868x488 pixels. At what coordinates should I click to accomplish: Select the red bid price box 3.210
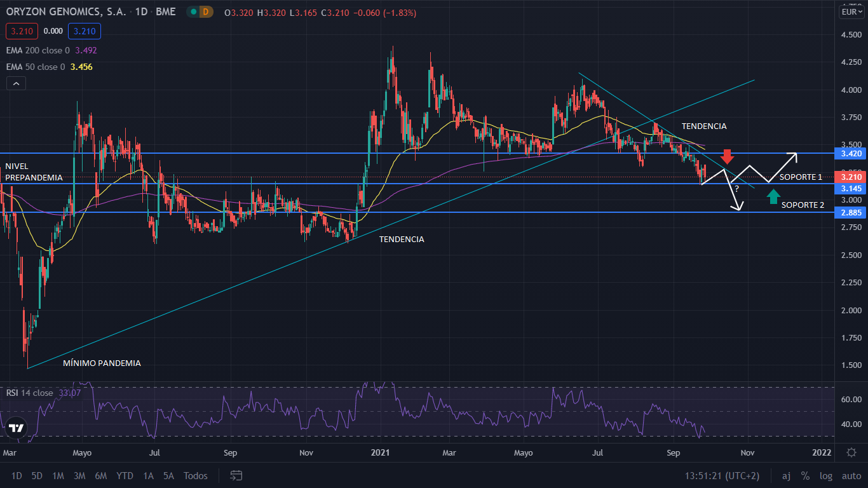click(x=22, y=30)
